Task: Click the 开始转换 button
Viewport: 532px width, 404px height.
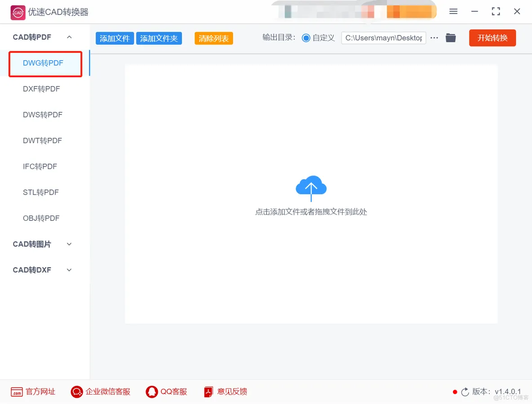Action: [x=492, y=38]
